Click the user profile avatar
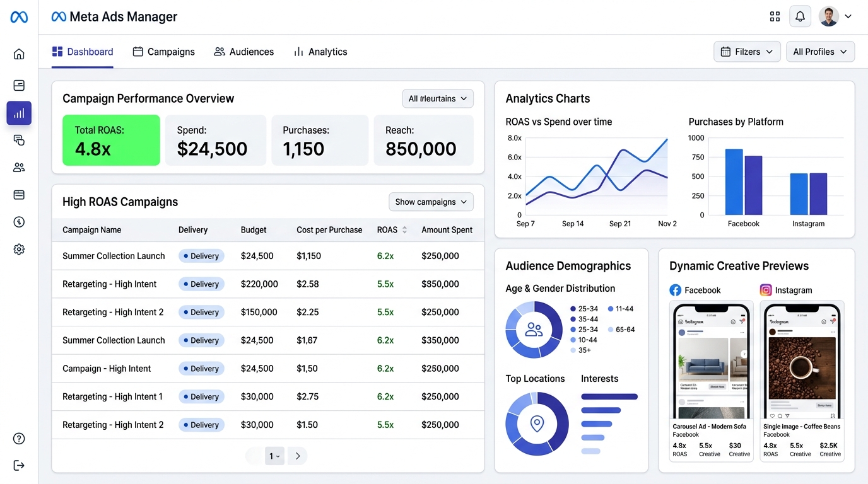 point(828,17)
